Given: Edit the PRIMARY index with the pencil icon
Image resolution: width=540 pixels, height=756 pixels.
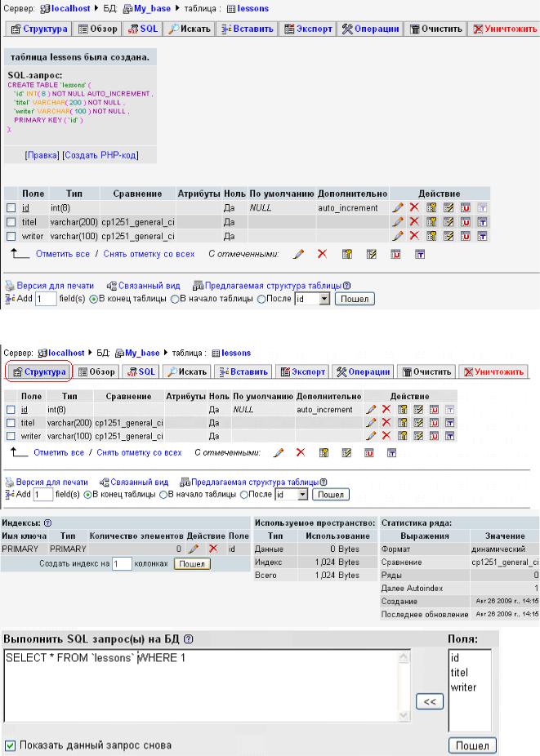Looking at the screenshot, I should click(x=194, y=549).
